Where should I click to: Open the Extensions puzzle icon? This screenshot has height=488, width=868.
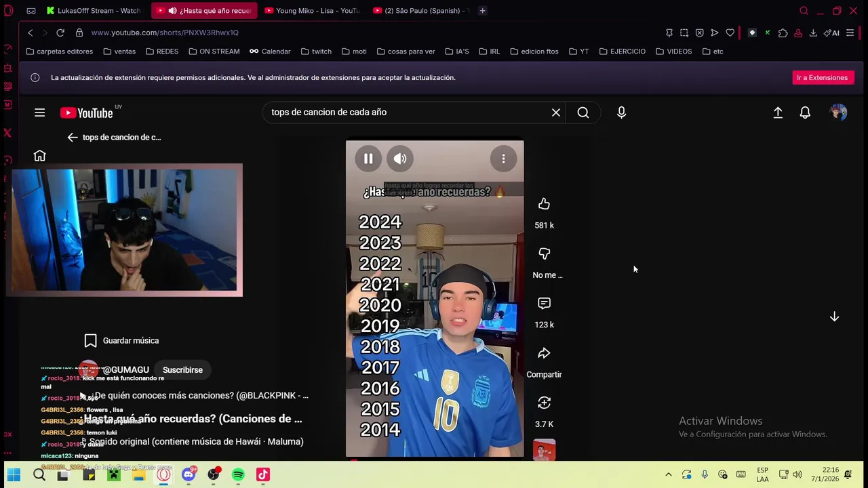[783, 33]
